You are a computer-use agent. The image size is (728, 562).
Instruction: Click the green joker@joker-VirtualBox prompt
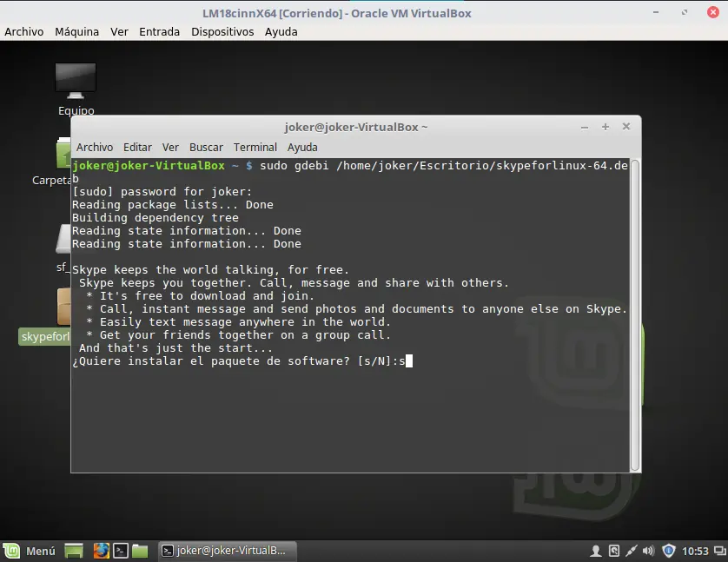tap(149, 166)
